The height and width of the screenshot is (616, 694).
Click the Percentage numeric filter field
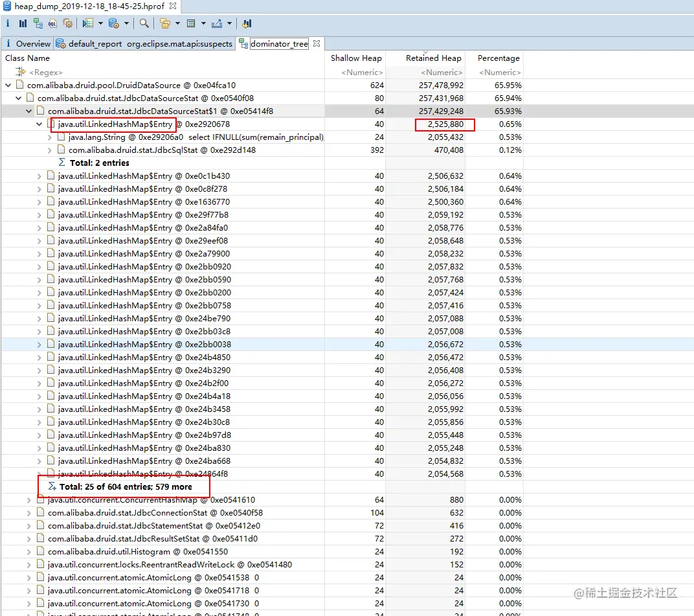click(x=500, y=72)
